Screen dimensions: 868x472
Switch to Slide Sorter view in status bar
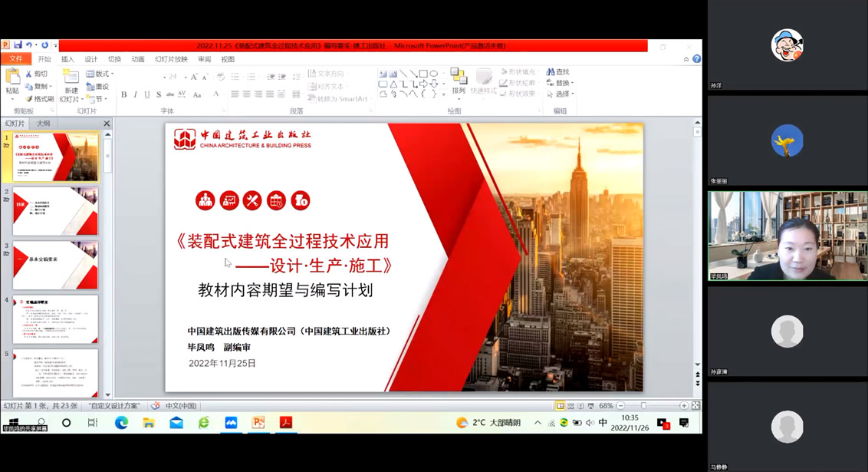click(570, 406)
